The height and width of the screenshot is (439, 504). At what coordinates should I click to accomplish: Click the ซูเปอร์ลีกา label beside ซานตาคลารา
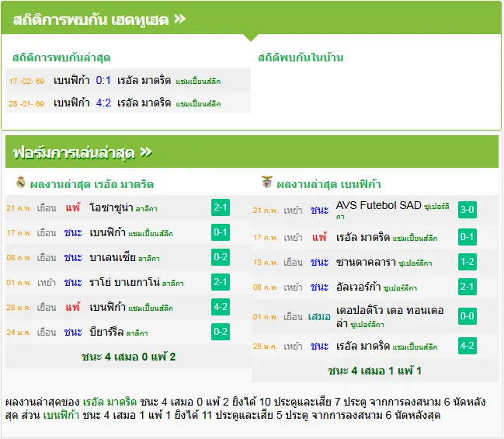[x=415, y=263]
